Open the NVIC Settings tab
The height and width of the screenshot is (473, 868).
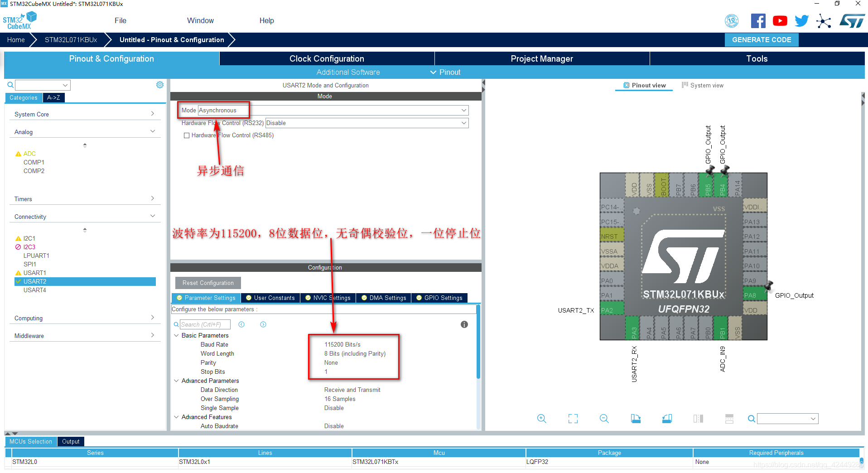tap(328, 298)
